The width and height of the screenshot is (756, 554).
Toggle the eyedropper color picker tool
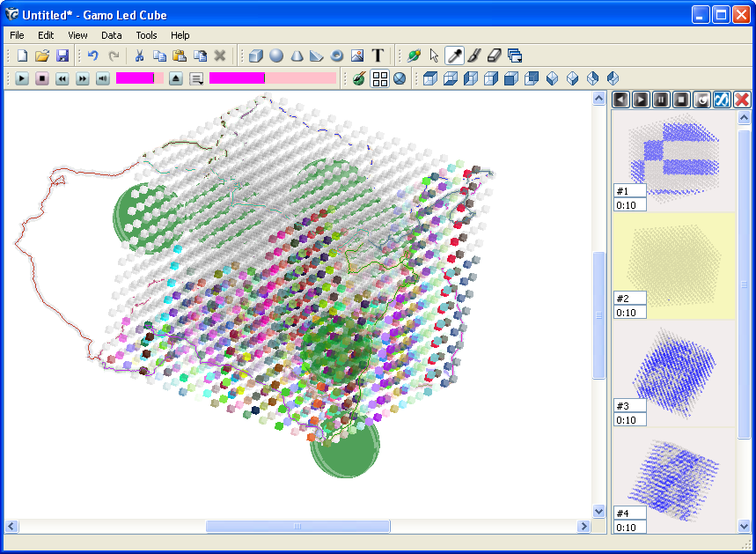coord(454,56)
